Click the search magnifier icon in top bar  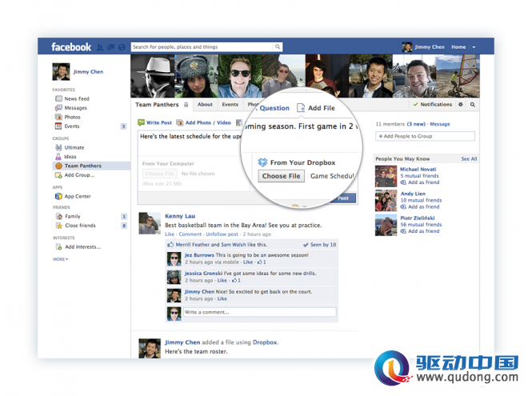(278, 47)
